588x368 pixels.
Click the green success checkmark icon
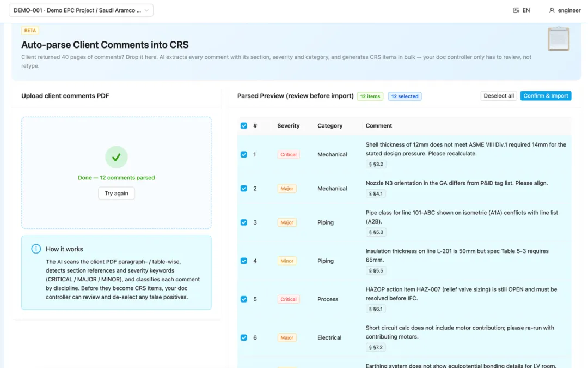point(117,157)
